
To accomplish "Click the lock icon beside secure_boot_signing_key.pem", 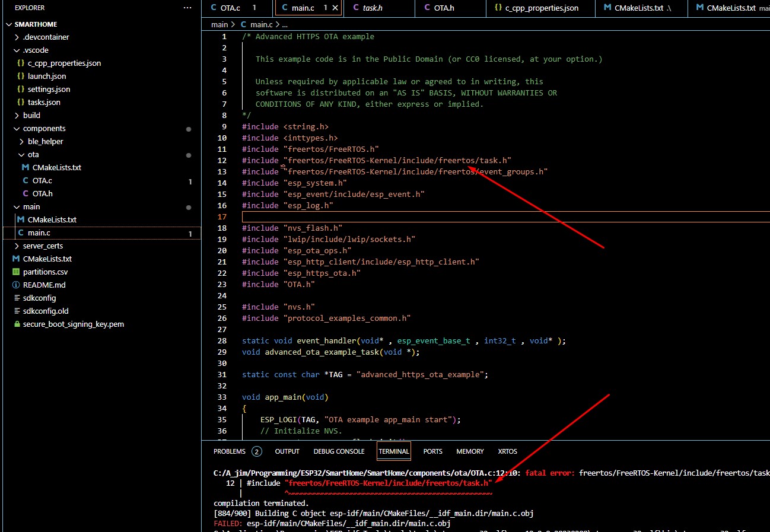I will point(16,324).
